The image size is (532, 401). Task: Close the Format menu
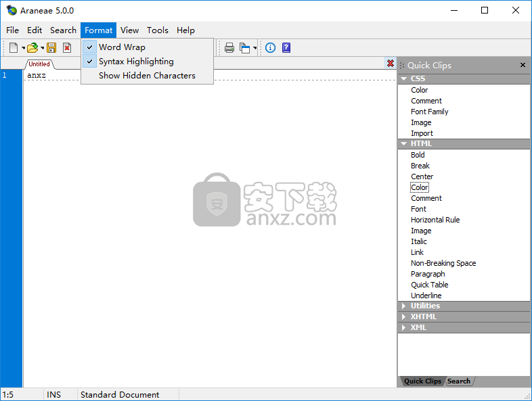[98, 30]
